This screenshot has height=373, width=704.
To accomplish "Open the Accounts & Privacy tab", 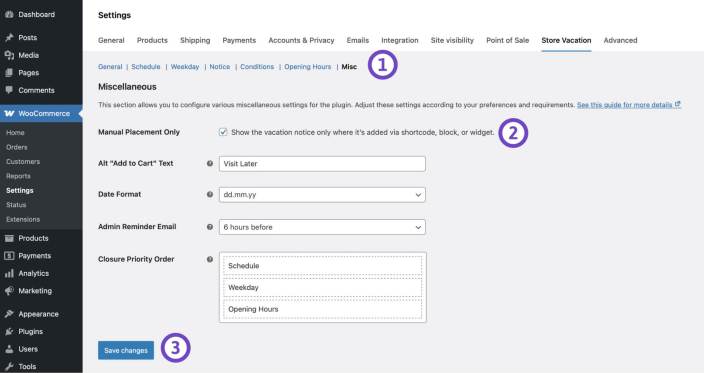I will point(301,40).
